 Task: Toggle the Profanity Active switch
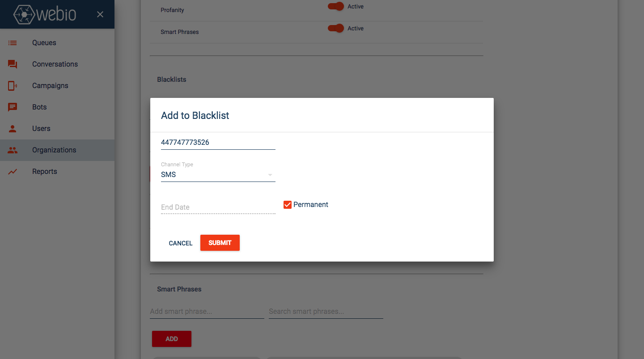click(336, 6)
